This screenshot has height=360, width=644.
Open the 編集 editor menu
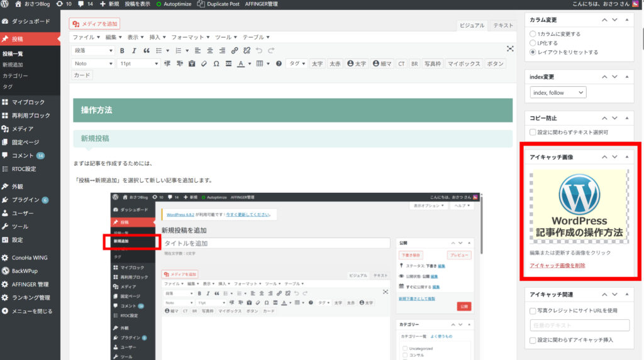[x=113, y=37]
